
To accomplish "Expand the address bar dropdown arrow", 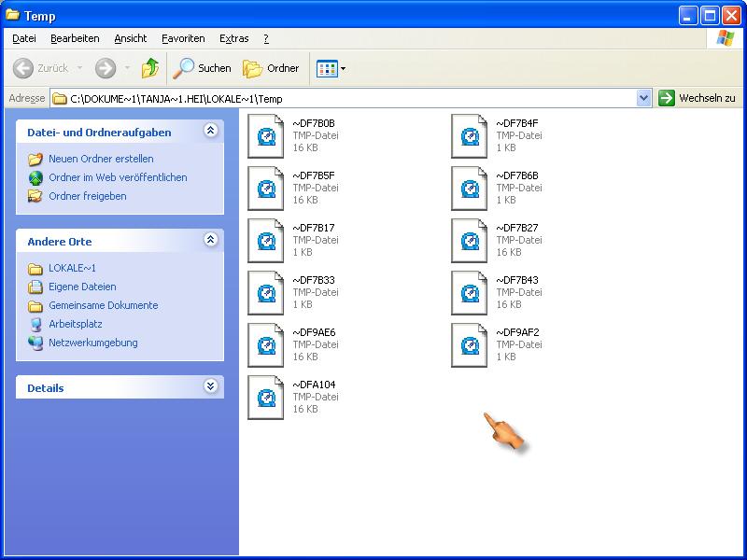I will click(643, 98).
